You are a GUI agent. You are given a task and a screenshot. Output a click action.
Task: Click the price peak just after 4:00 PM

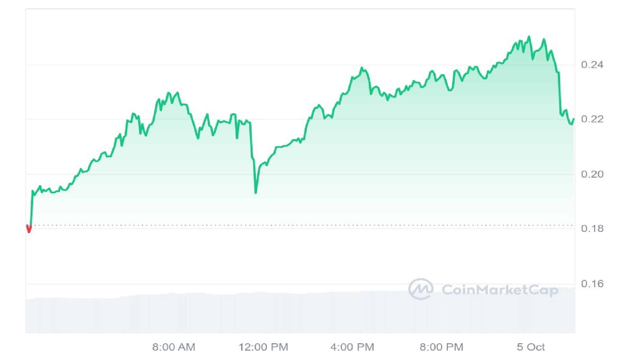[362, 68]
